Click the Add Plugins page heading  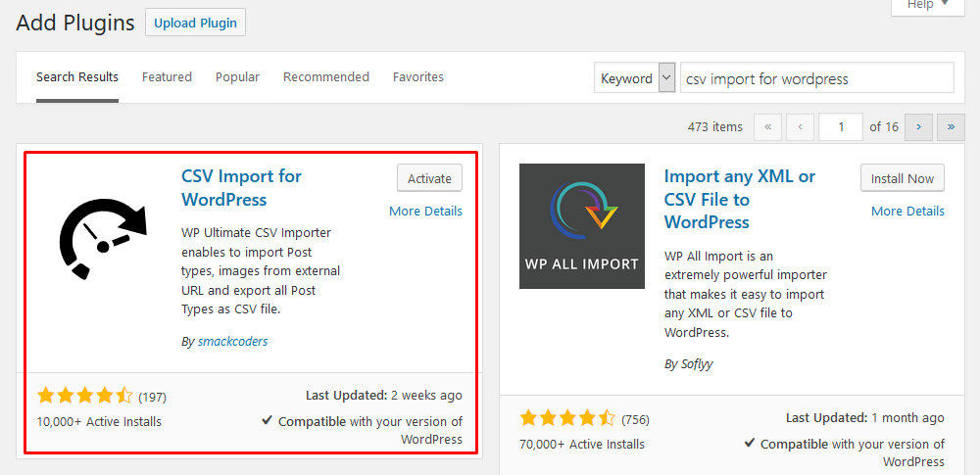(x=75, y=24)
